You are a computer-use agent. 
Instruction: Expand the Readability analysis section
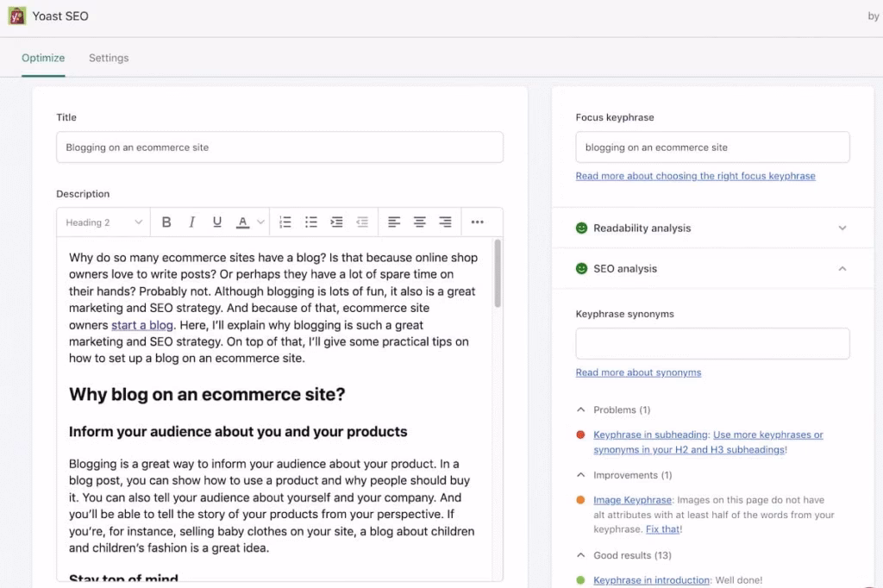coord(842,228)
